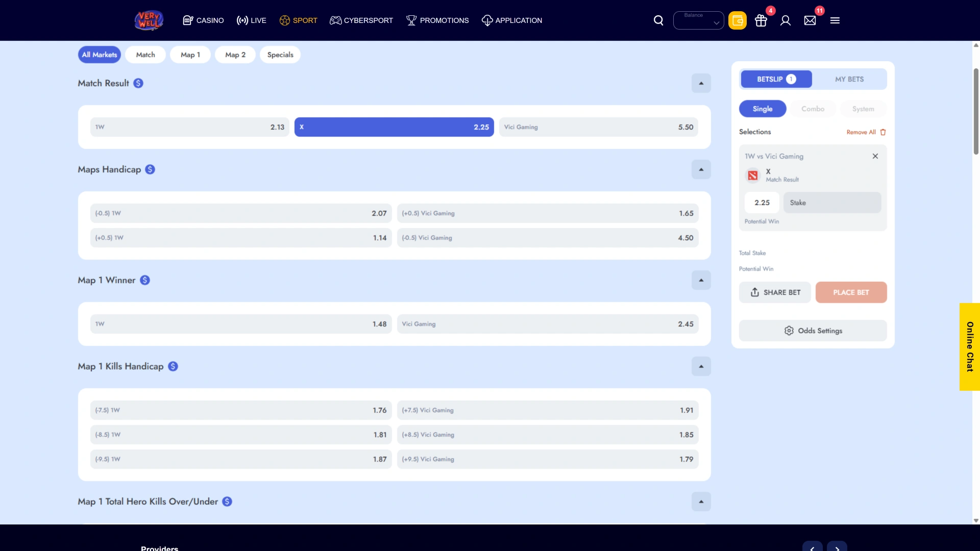The width and height of the screenshot is (980, 551).
Task: Click the dollar icon beside Map 1 Winner
Action: [145, 280]
